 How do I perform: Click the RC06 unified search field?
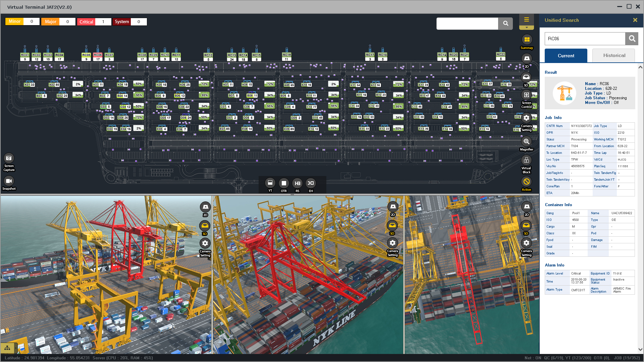[x=585, y=39]
